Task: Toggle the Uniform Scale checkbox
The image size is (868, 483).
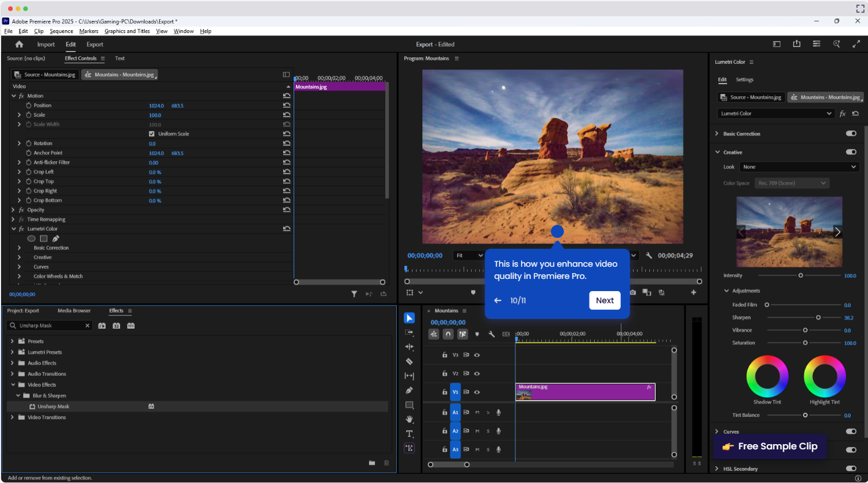Action: pyautogui.click(x=152, y=133)
